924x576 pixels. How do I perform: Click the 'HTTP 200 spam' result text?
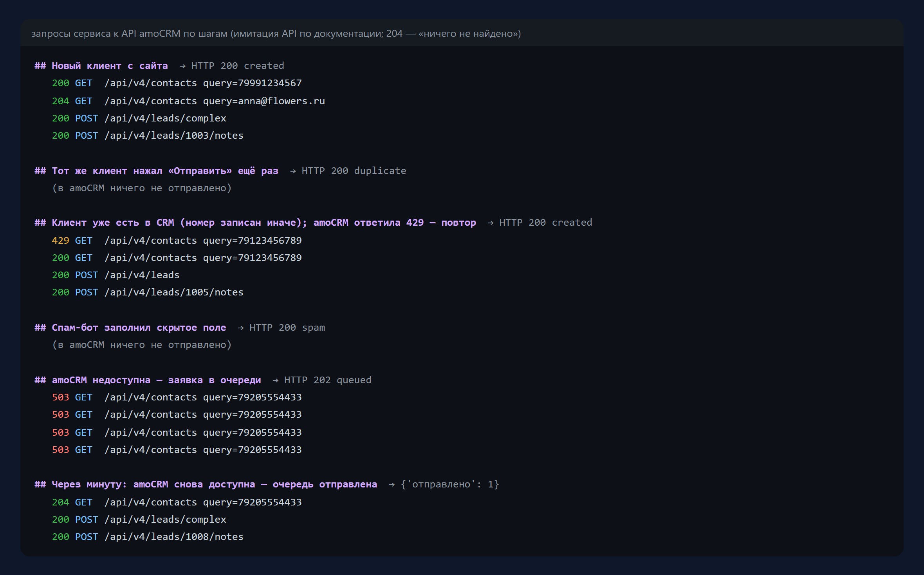[x=287, y=328]
